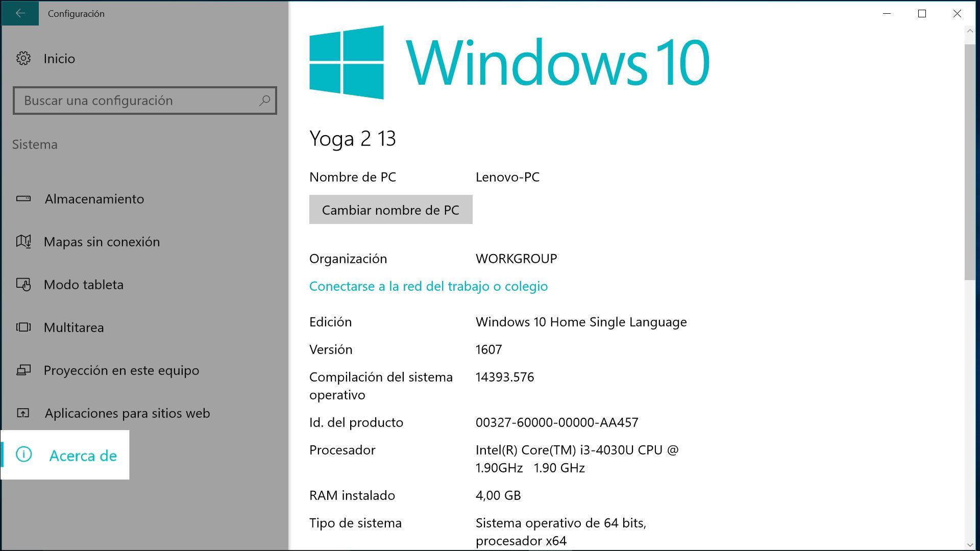The height and width of the screenshot is (551, 980).
Task: Click the Id. del producto label
Action: click(356, 422)
